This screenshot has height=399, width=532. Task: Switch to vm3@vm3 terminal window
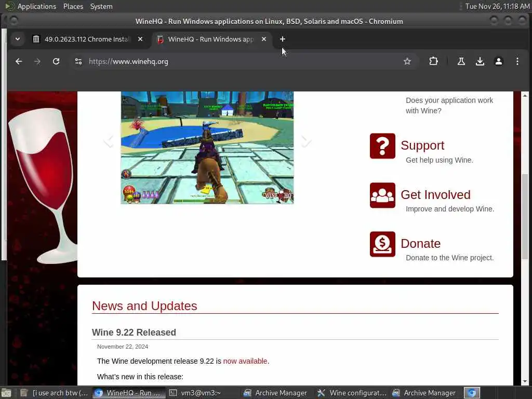(195, 393)
